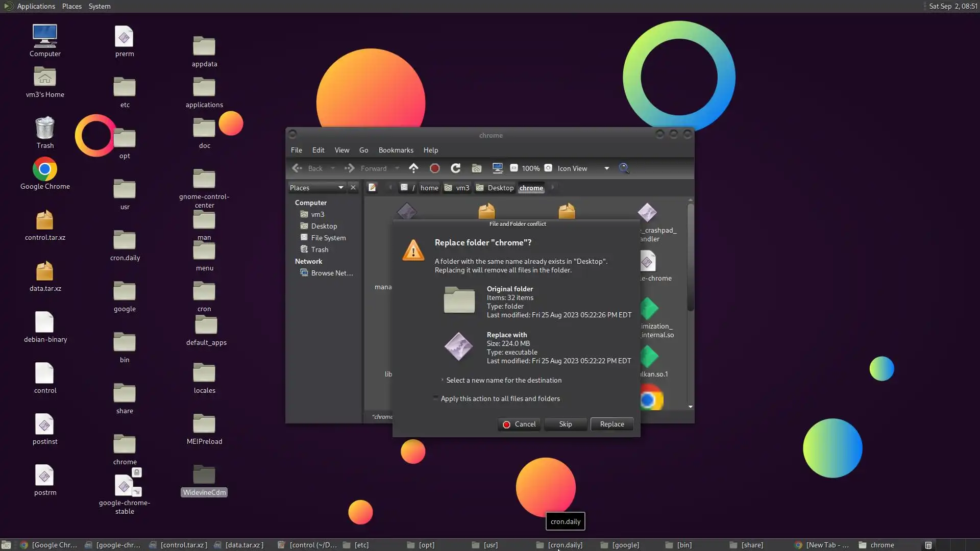
Task: Enable Apply this action to all files
Action: pyautogui.click(x=436, y=398)
